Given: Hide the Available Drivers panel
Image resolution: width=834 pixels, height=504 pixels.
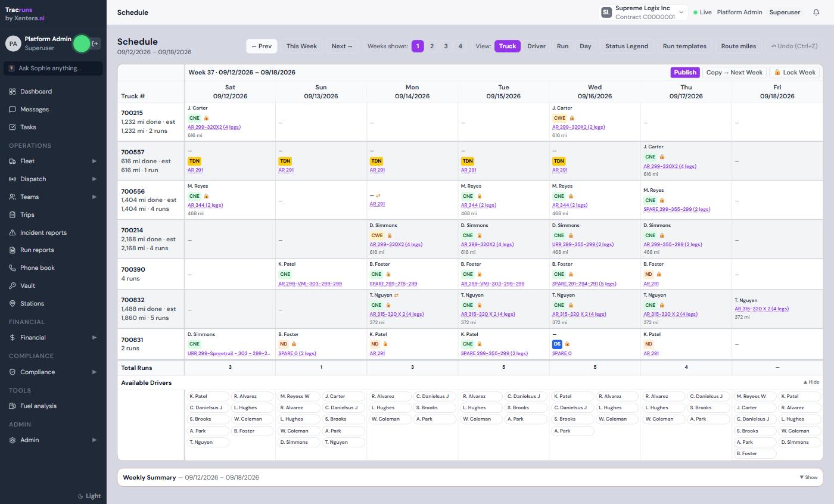Looking at the screenshot, I should pyautogui.click(x=811, y=382).
